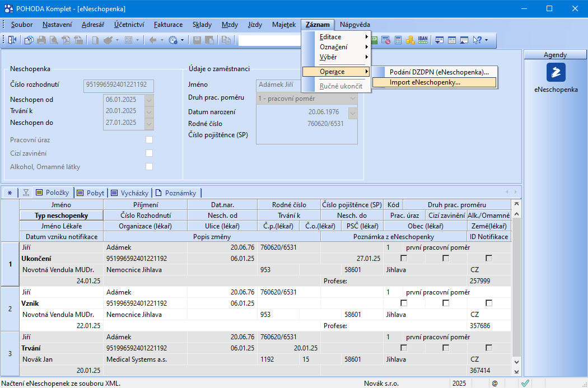
Task: Click the gold coins toolbar icon
Action: point(410,40)
